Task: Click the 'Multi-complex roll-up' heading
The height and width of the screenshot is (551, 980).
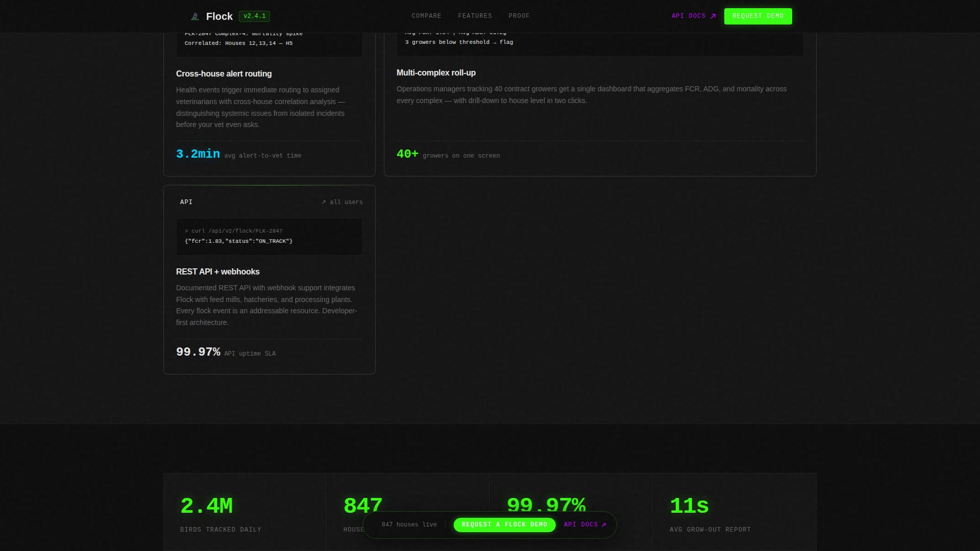Action: 436,73
